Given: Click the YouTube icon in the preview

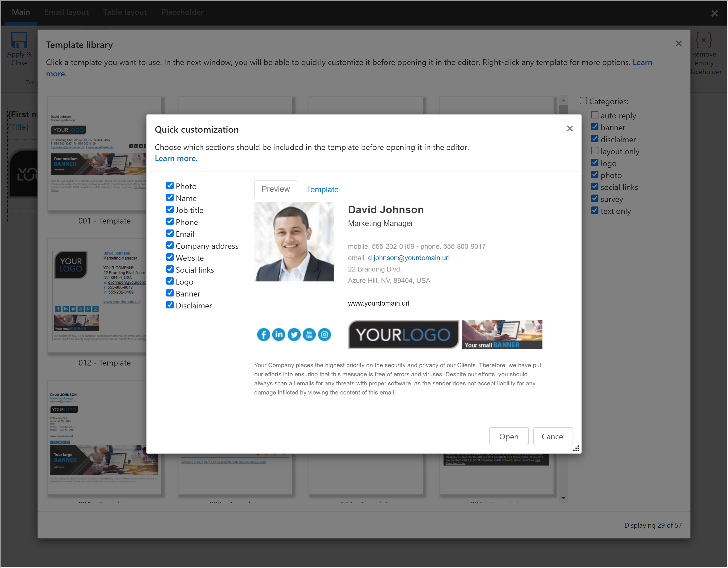Looking at the screenshot, I should coord(309,335).
